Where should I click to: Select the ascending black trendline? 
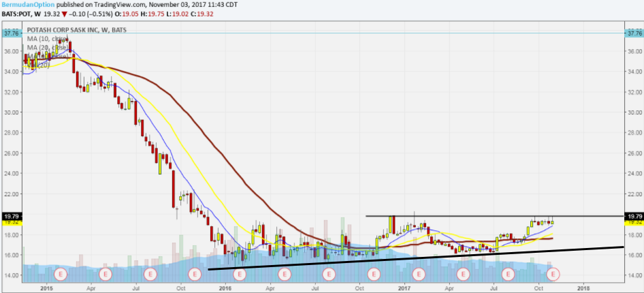pyautogui.click(x=408, y=258)
